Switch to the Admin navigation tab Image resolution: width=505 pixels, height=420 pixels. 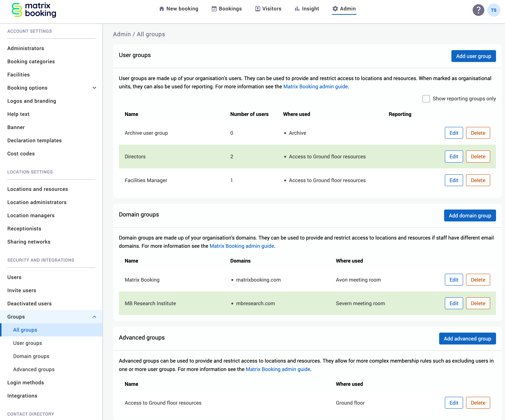(344, 9)
